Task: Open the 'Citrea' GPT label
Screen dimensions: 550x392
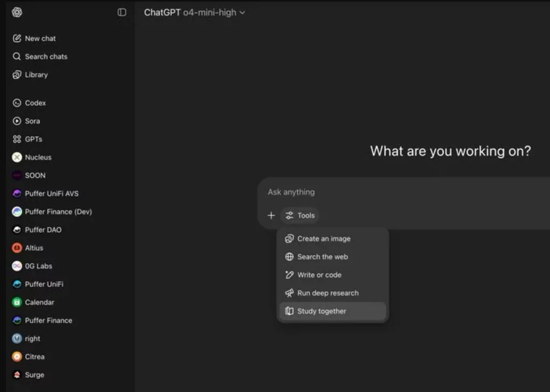Action: (x=35, y=357)
